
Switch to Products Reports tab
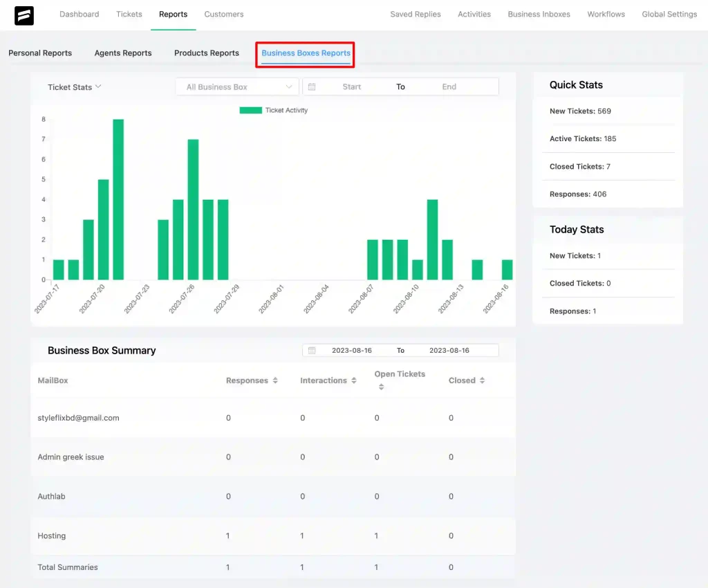[206, 53]
